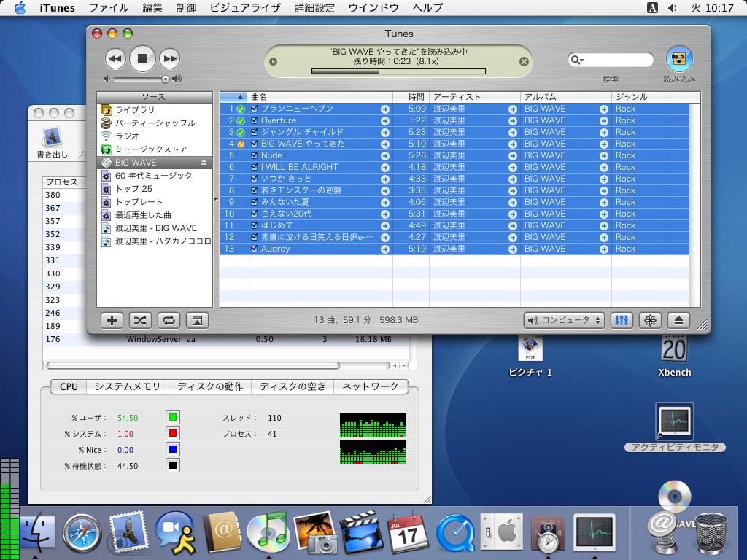
Task: Add a new playlist with the plus button
Action: coord(112,321)
